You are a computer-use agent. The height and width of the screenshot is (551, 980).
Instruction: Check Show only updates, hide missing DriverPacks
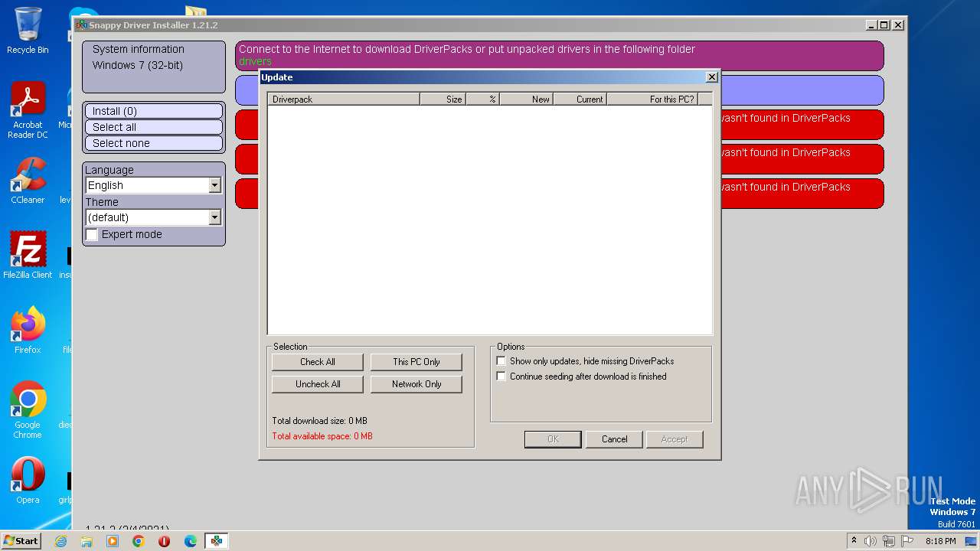[501, 360]
